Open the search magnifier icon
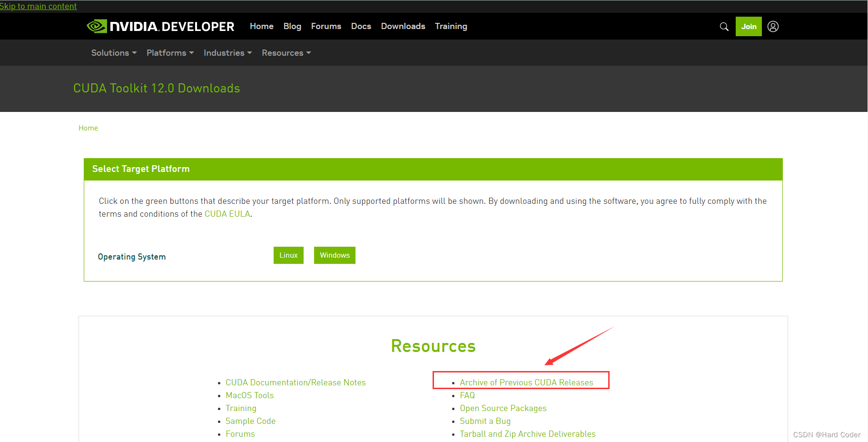This screenshot has width=868, height=442. pyautogui.click(x=724, y=27)
